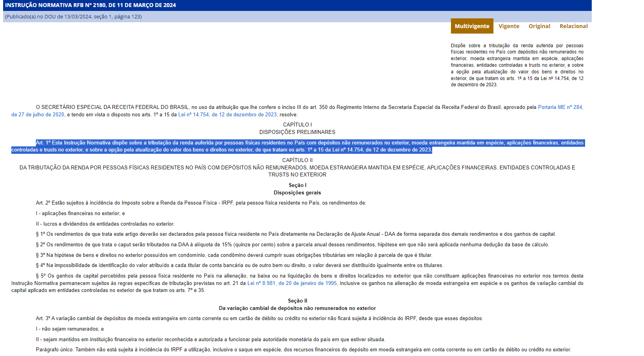644x356 pixels.
Task: Click paragraph § 4º about impossibilidade de identificação
Action: [240, 265]
